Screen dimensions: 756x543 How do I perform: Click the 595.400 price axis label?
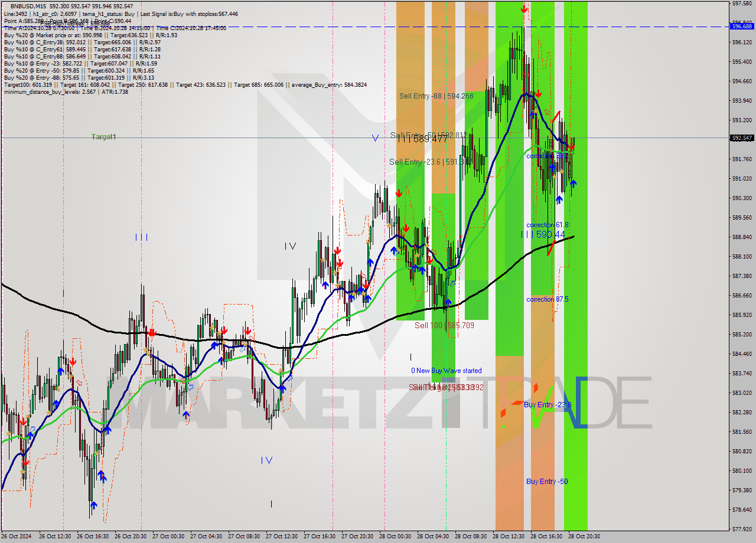[742, 62]
